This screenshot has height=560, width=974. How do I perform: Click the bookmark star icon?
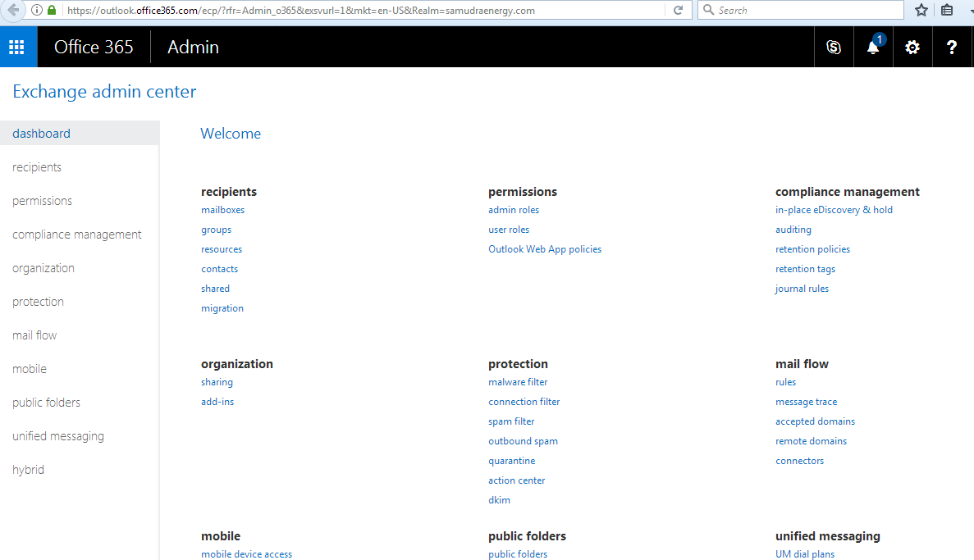(x=921, y=11)
